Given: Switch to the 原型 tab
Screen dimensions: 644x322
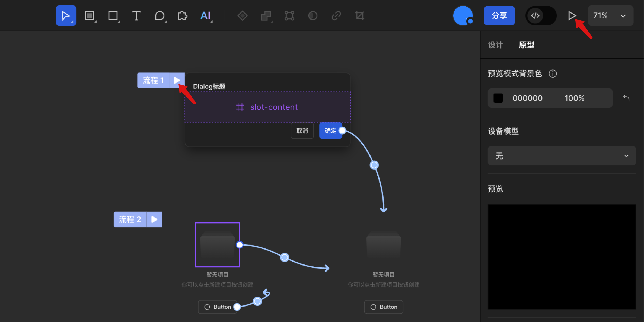Looking at the screenshot, I should (527, 45).
